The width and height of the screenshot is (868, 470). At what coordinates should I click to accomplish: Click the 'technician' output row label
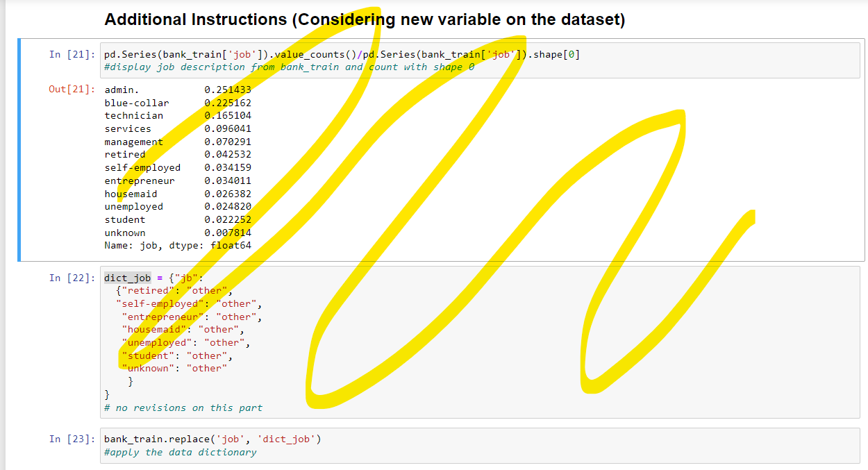pos(134,115)
